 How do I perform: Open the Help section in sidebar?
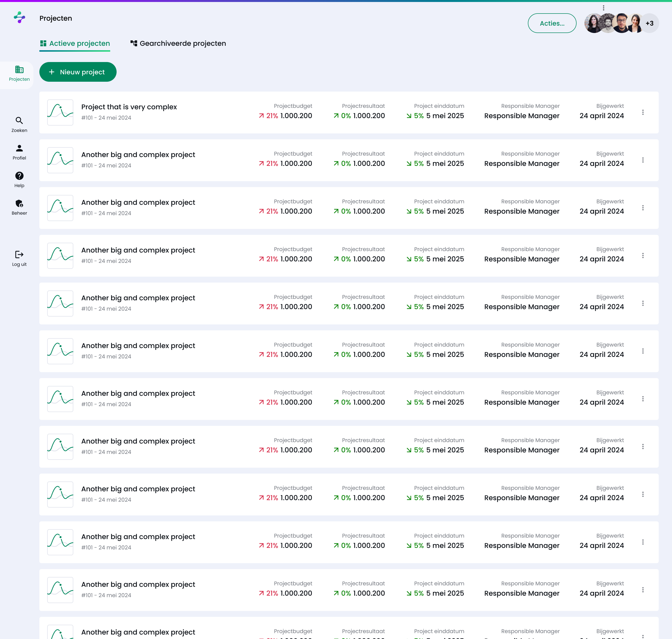coord(19,180)
